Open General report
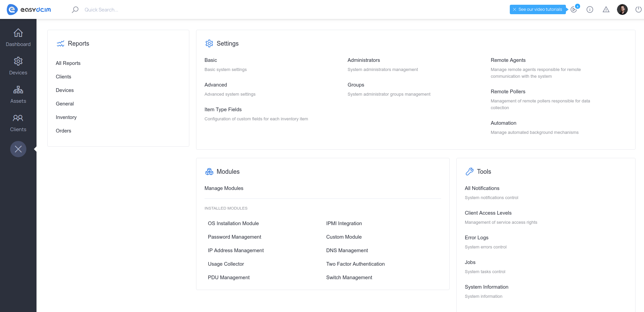The image size is (644, 312). (x=65, y=104)
